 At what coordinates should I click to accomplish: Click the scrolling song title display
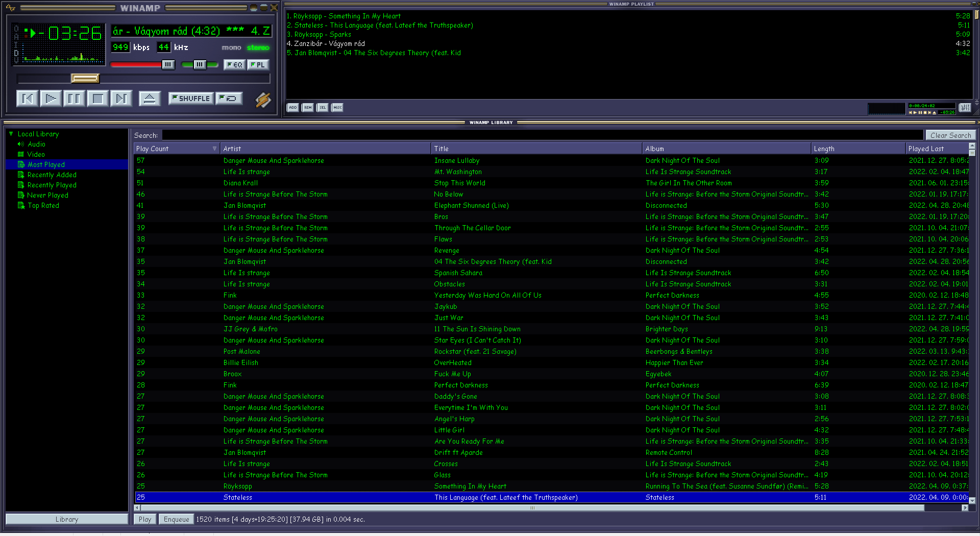191,31
